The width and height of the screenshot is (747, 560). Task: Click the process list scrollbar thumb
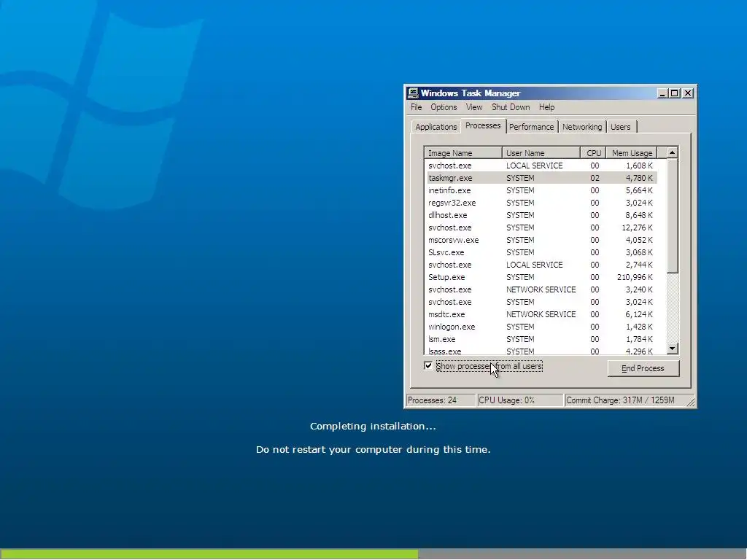tap(672, 216)
